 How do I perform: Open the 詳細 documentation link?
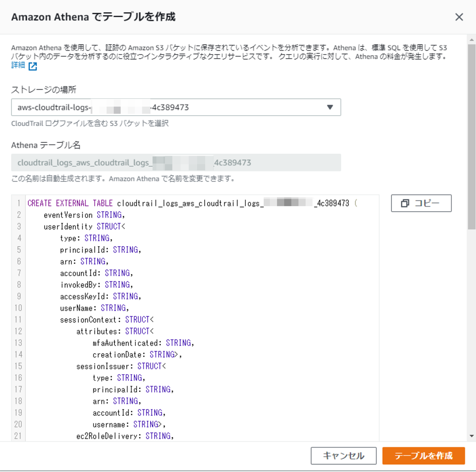click(x=17, y=65)
